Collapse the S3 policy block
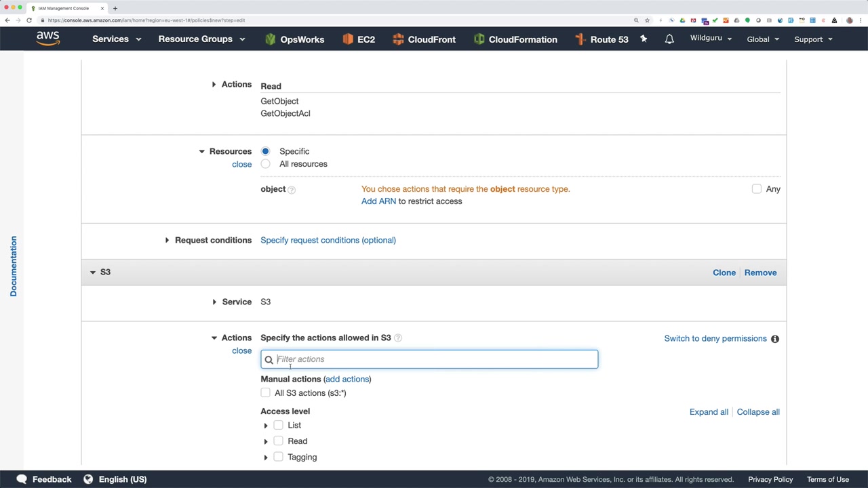 tap(93, 272)
